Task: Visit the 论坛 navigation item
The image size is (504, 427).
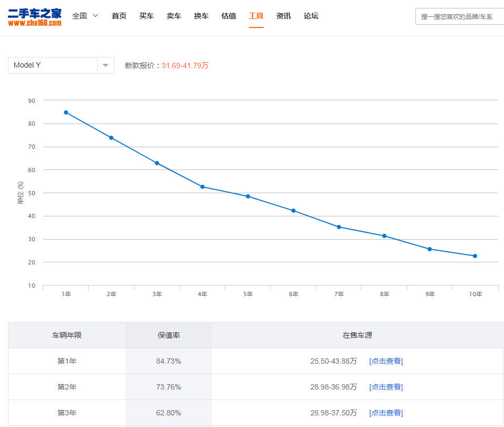Action: [x=311, y=16]
